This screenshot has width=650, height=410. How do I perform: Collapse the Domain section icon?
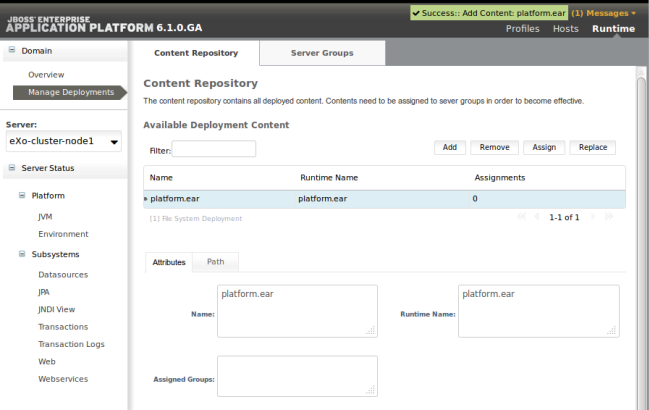(12, 50)
